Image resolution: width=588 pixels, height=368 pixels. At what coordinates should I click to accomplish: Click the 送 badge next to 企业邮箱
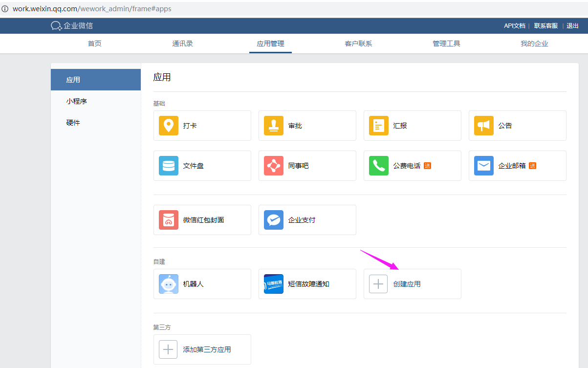(x=532, y=166)
